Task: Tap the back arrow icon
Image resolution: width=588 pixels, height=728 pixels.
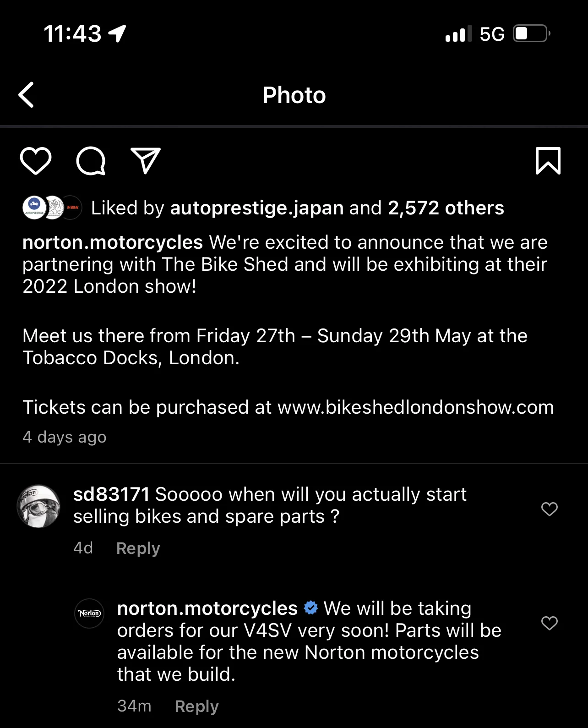Action: 26,95
